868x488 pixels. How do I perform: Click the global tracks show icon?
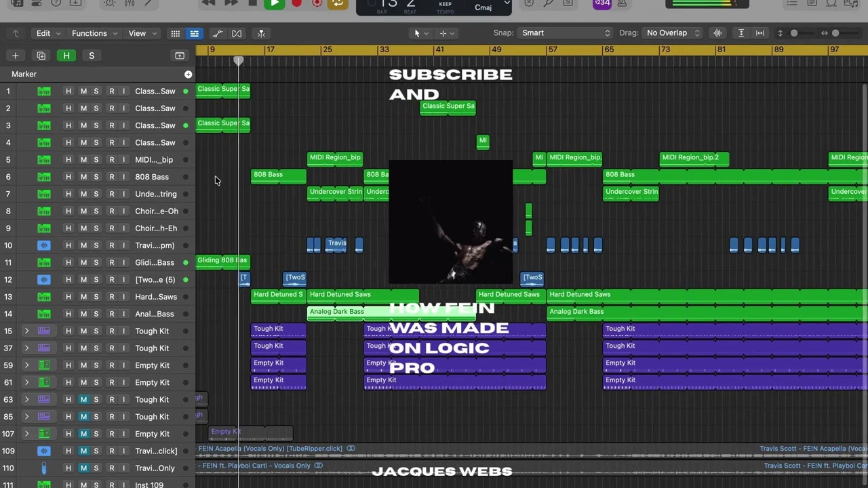180,56
